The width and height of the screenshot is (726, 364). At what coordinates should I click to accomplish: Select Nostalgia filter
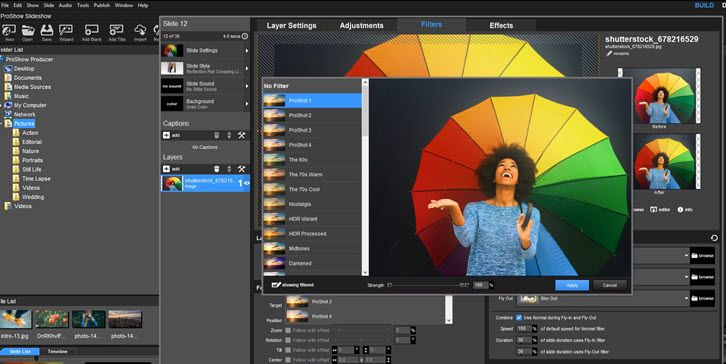pos(312,204)
